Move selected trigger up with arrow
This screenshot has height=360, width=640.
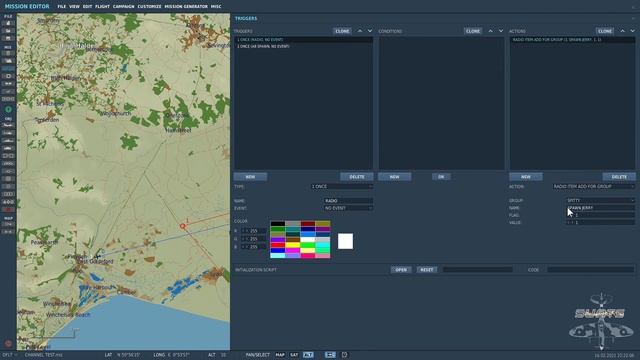[x=360, y=31]
